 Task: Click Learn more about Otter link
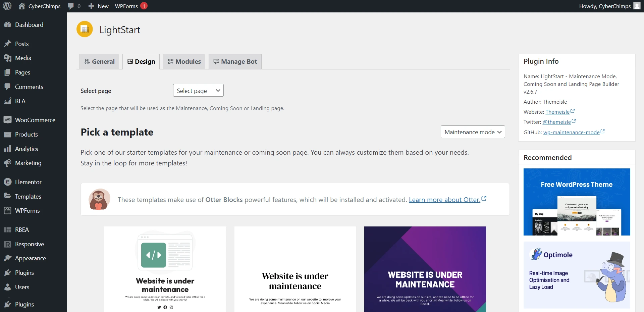[x=444, y=200]
